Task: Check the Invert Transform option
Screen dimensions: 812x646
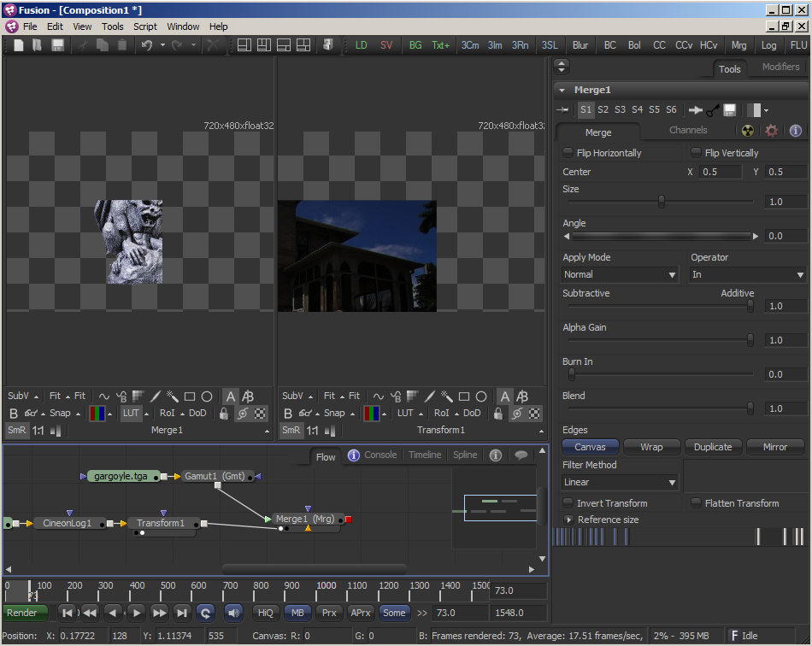Action: point(569,502)
